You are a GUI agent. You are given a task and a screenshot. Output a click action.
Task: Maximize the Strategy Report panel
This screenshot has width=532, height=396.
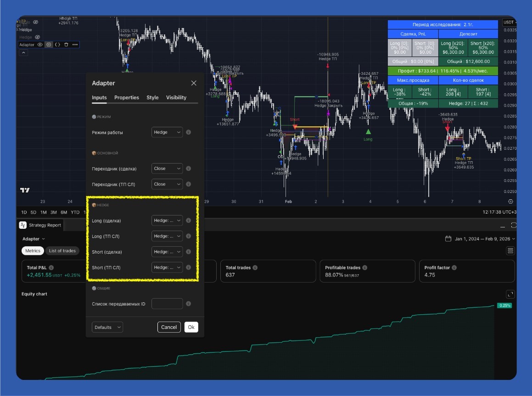point(513,225)
